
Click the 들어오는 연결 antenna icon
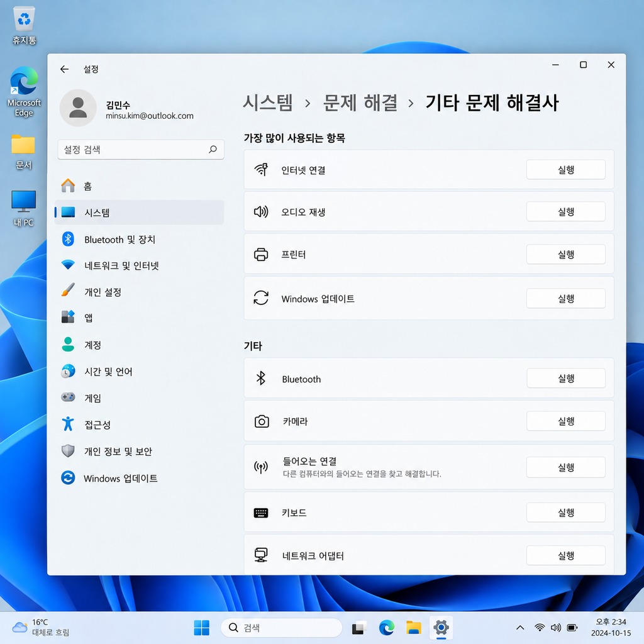pos(261,467)
